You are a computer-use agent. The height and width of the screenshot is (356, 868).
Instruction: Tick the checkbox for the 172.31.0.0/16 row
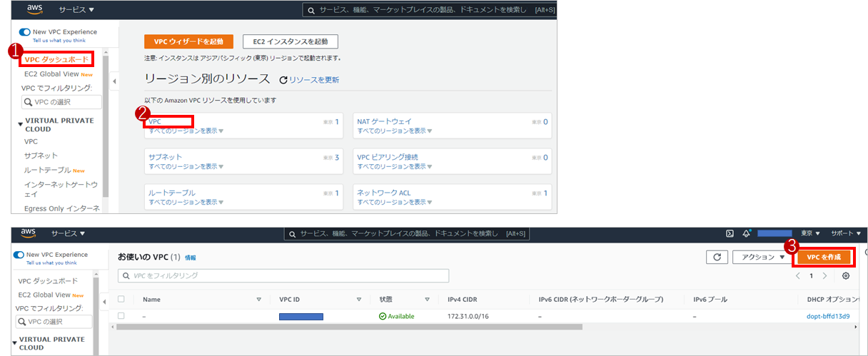coord(121,316)
